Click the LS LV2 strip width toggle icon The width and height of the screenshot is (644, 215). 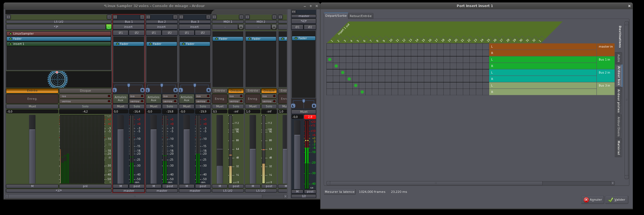click(x=8, y=17)
